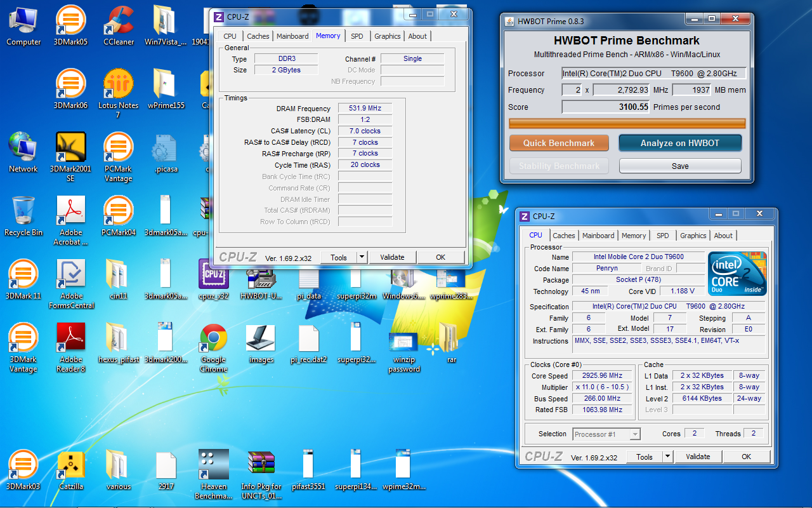Click OK in Memory CPU-Z window
The width and height of the screenshot is (812, 508).
440,257
